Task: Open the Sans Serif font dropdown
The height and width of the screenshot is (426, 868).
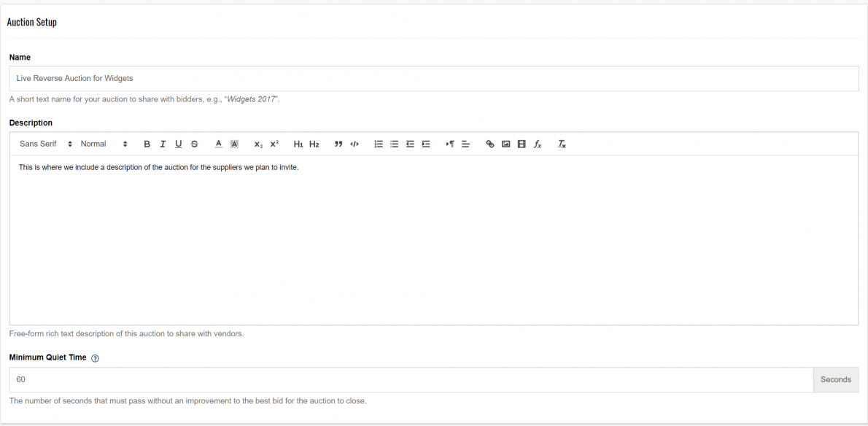Action: pyautogui.click(x=45, y=144)
